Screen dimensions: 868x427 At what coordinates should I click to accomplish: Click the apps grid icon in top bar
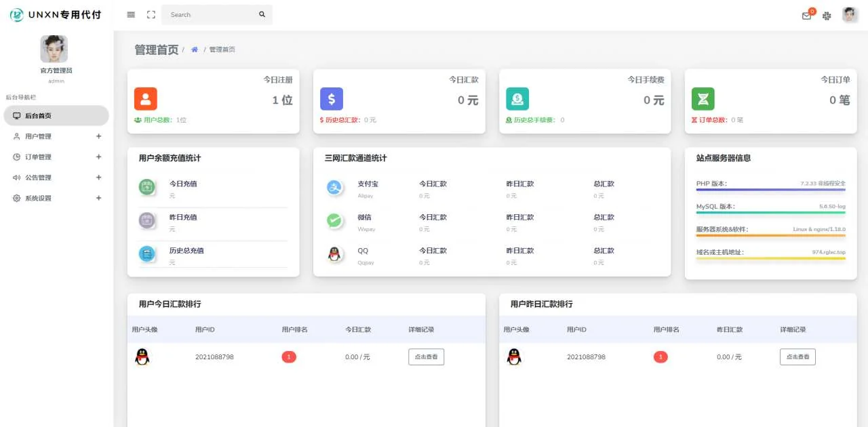point(827,15)
